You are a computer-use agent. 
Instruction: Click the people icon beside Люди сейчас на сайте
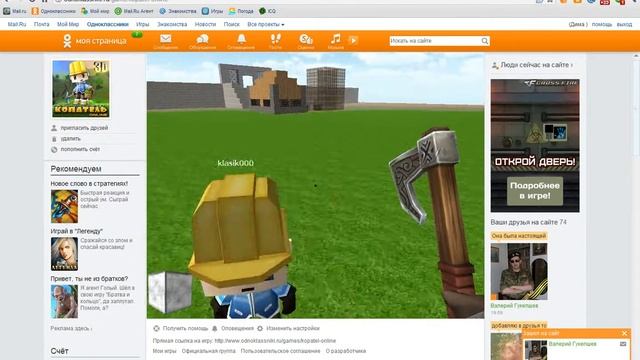tap(495, 65)
